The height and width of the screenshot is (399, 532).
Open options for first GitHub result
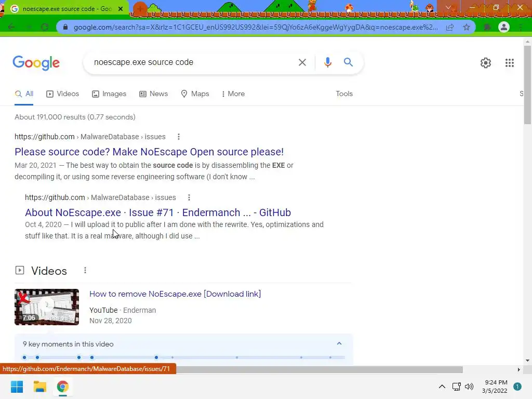(x=179, y=137)
